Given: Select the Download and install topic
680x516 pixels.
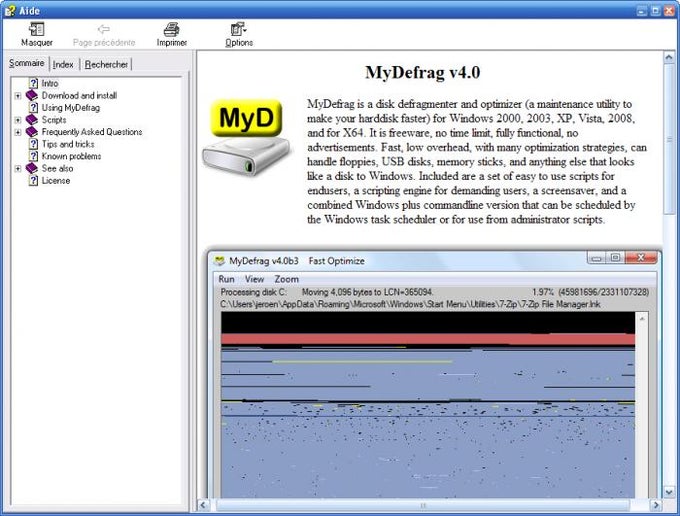Looking at the screenshot, I should pos(79,95).
